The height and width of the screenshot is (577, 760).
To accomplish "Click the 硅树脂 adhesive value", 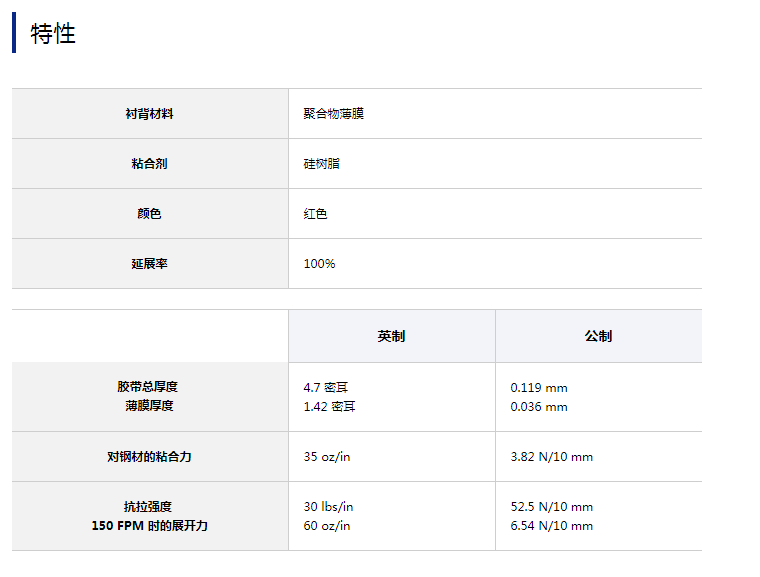I will (321, 164).
